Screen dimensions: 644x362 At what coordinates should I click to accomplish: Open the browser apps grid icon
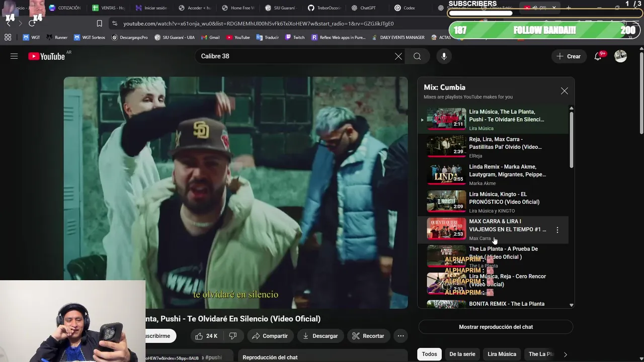pos(8,37)
